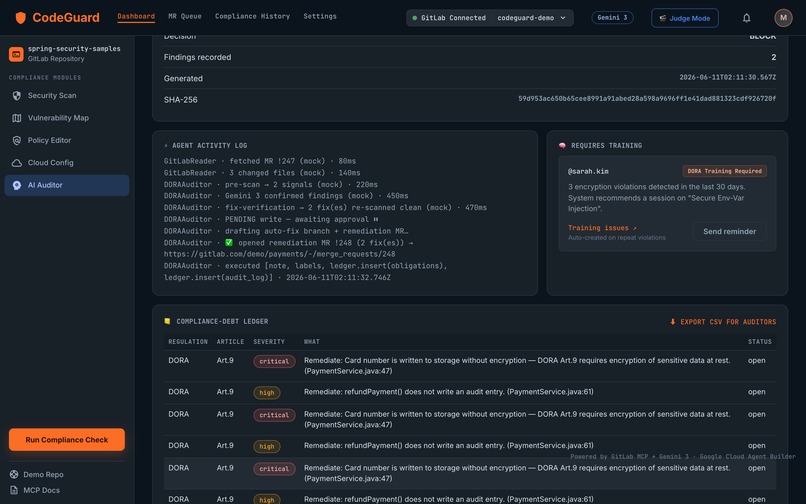Screen dimensions: 806x504
Task: Click the Judge Mode button
Action: pyautogui.click(x=685, y=18)
